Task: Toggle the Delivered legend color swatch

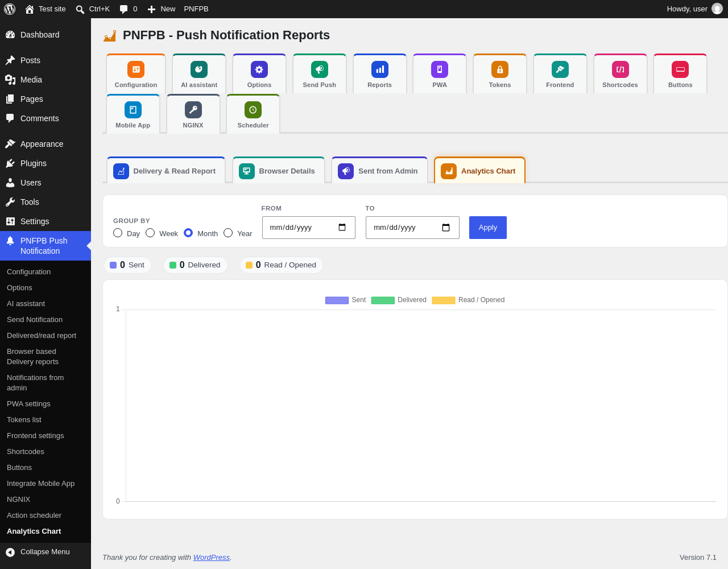Action: [383, 300]
